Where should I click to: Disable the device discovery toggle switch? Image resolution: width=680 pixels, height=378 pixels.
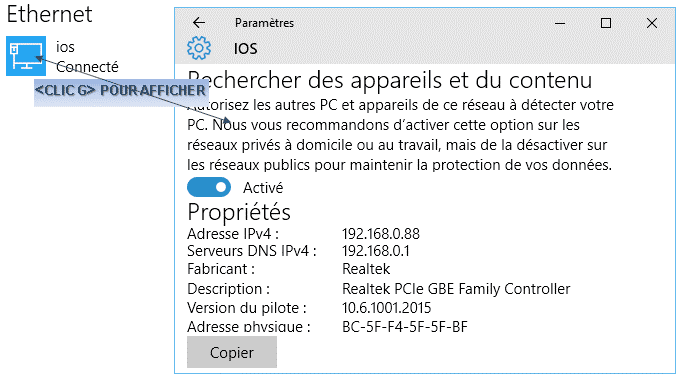click(209, 187)
